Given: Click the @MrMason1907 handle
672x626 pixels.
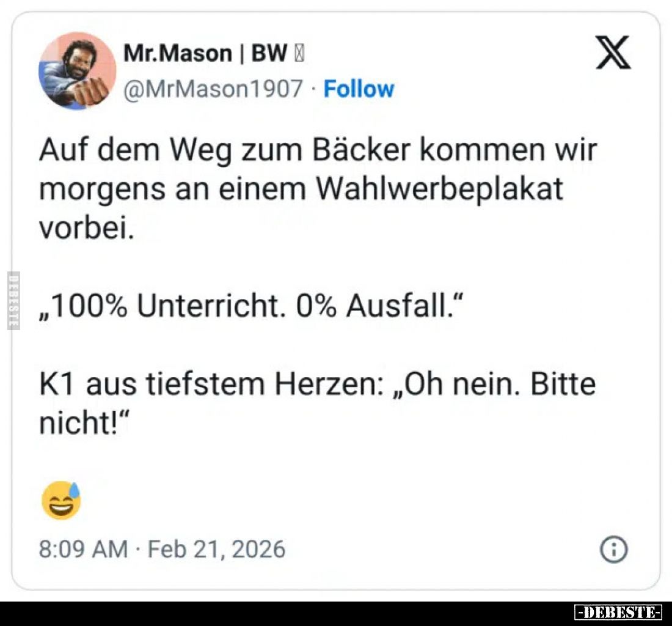Looking at the screenshot, I should coord(213,89).
